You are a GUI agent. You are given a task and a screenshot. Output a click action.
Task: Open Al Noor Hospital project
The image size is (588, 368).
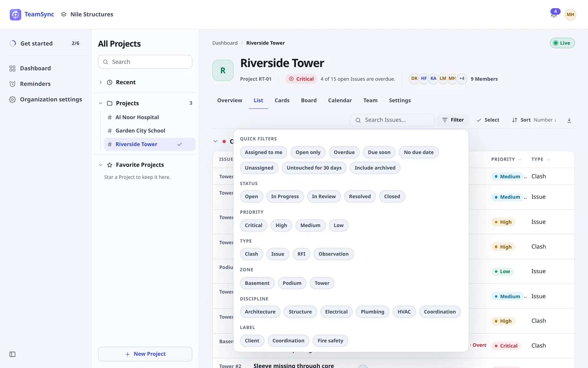click(150, 117)
